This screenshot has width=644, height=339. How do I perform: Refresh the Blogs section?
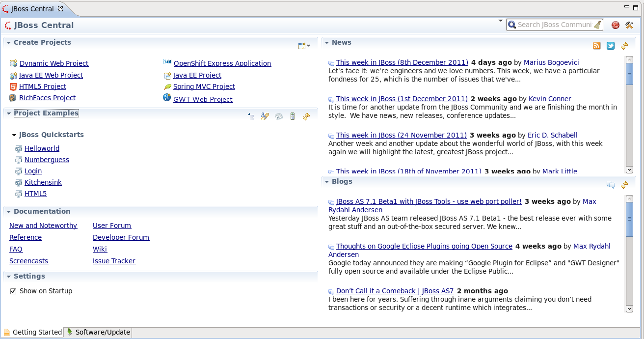(x=624, y=185)
